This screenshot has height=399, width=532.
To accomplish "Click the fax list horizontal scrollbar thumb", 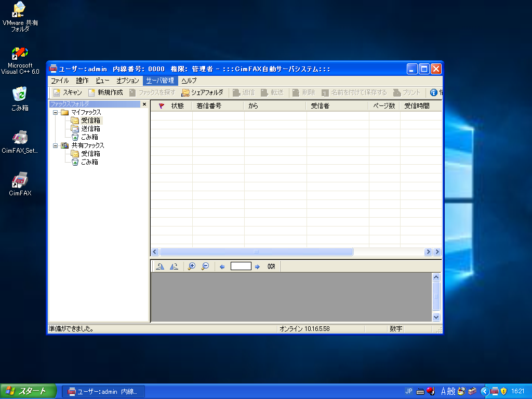I will tap(256, 252).
